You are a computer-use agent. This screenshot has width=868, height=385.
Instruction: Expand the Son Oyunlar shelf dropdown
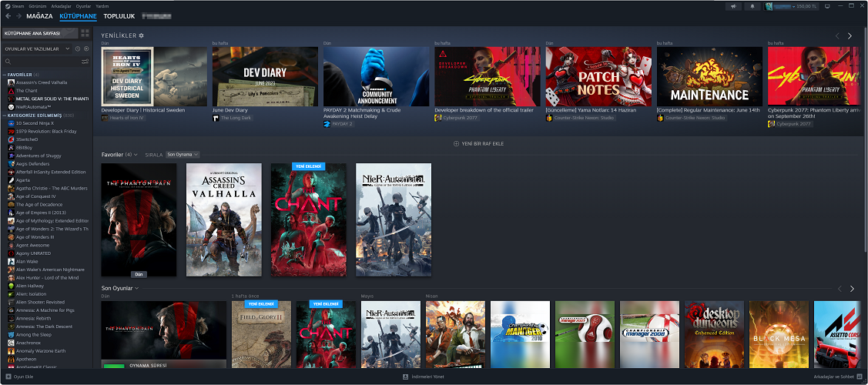(x=136, y=288)
